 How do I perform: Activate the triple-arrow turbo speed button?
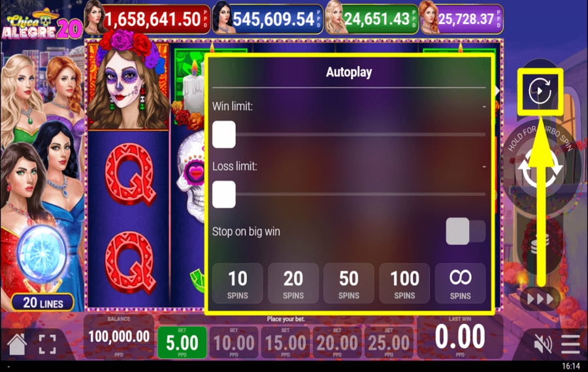pos(540,299)
